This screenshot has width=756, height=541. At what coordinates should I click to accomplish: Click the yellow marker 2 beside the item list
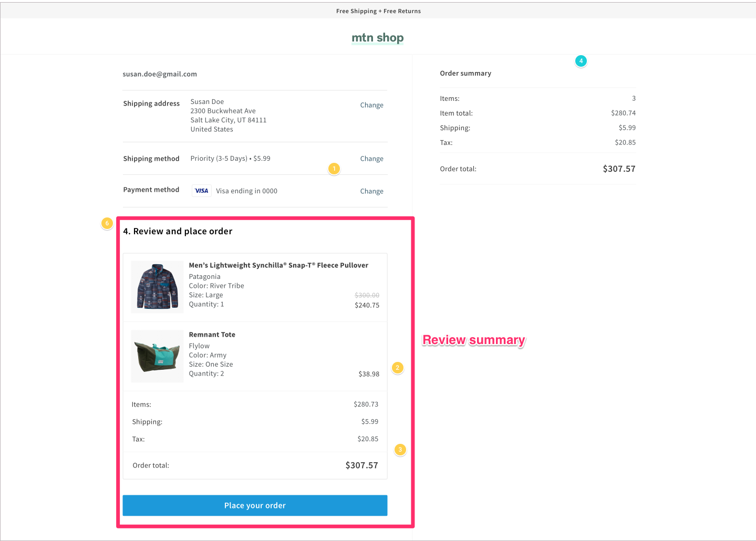pyautogui.click(x=398, y=368)
